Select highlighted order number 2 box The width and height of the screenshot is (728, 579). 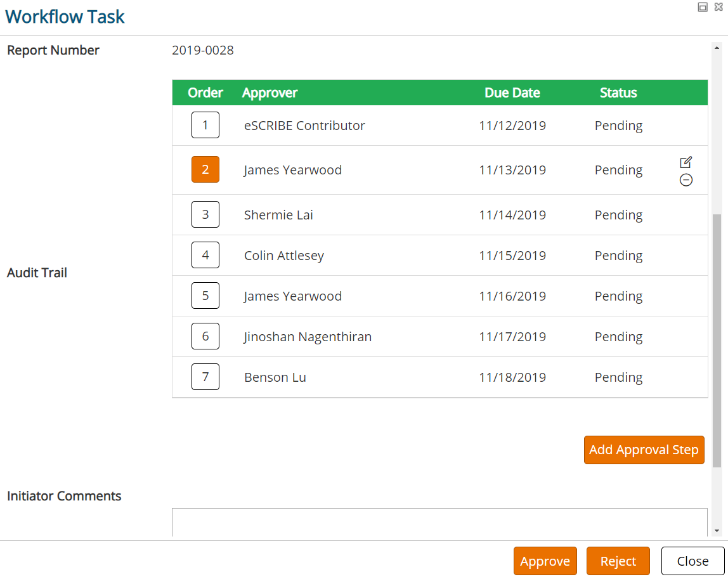point(205,169)
